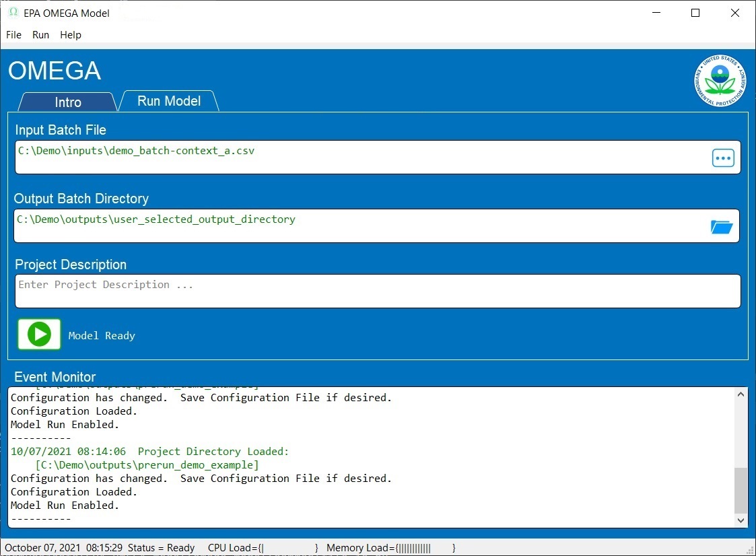Viewport: 756px width, 556px height.
Task: Click the Project Description text box
Action: pyautogui.click(x=378, y=291)
